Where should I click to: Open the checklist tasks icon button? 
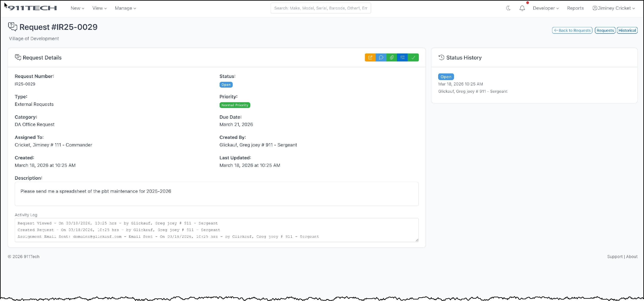point(402,58)
